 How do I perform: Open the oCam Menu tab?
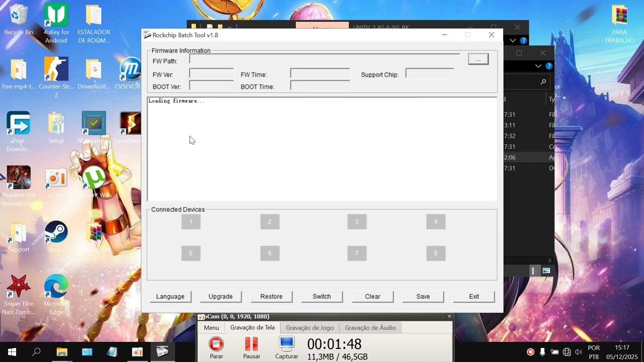211,328
